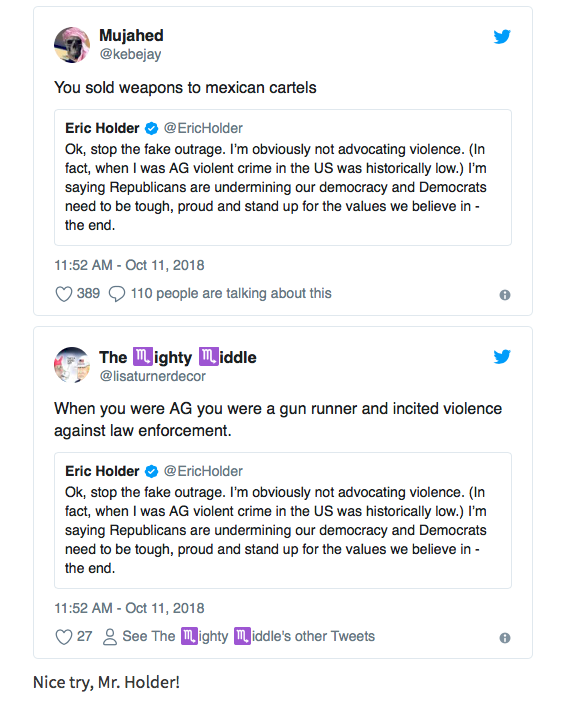Click the timestamp on Mighty Middle's tweet
The width and height of the screenshot is (574, 702).
pyautogui.click(x=129, y=608)
